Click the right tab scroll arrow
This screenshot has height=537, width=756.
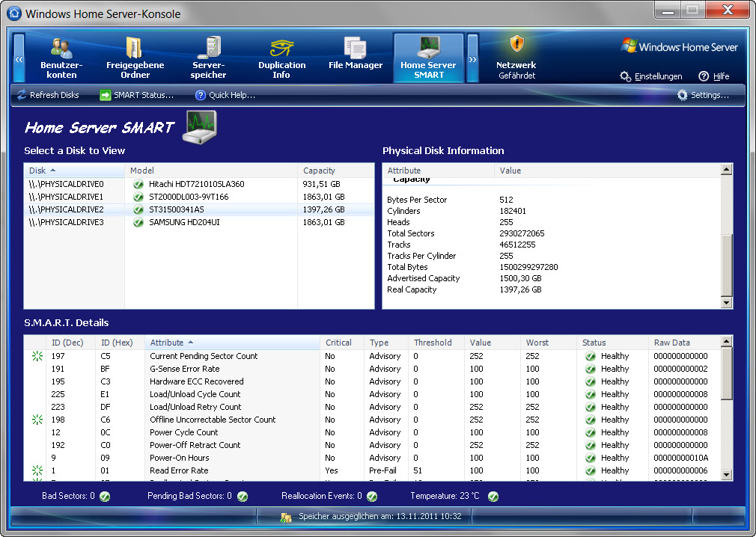[x=472, y=58]
